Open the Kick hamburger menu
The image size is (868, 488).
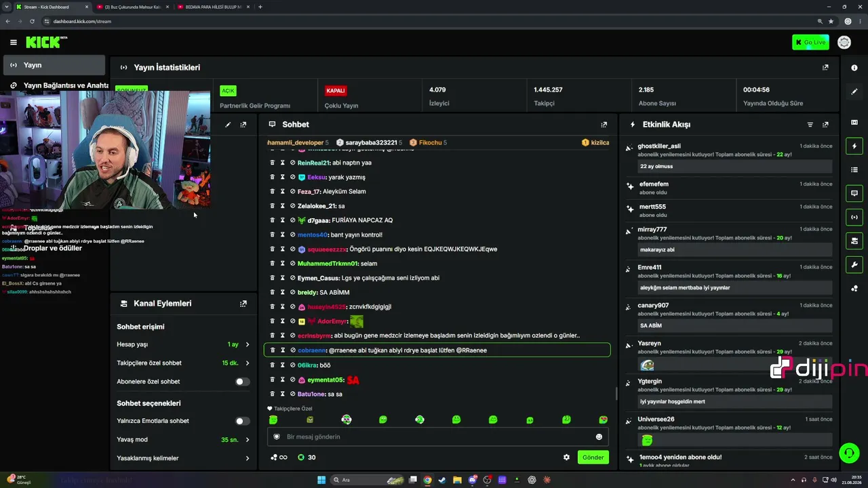(x=13, y=42)
